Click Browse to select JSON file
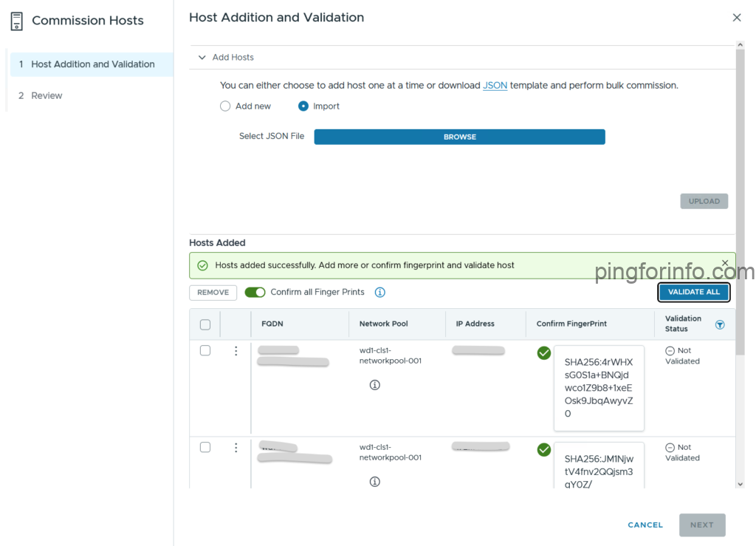The image size is (756, 546). [459, 137]
